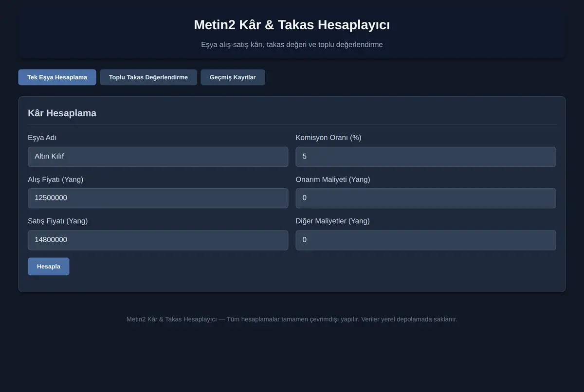Click the Eşya Adı label

coord(42,138)
